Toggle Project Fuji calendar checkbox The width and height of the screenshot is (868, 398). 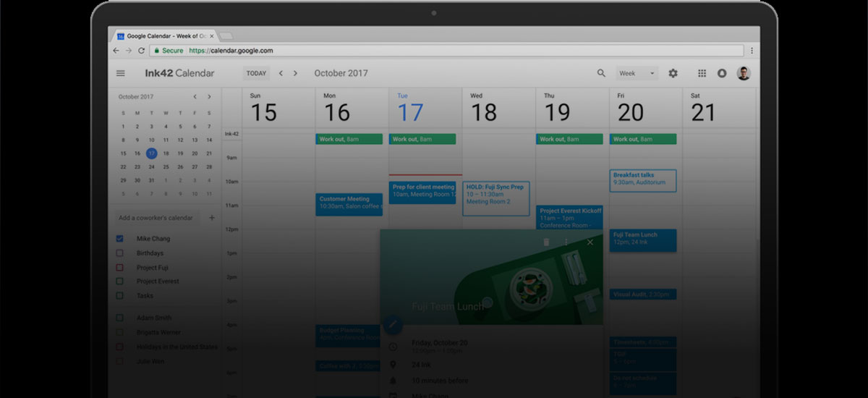(120, 268)
